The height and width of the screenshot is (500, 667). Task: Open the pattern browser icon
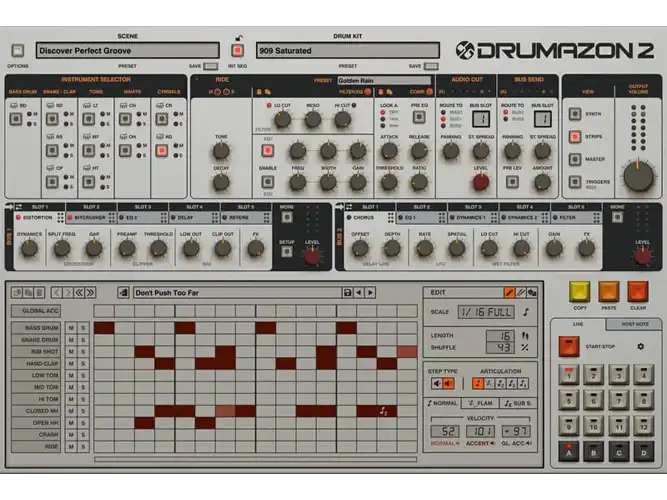123,293
